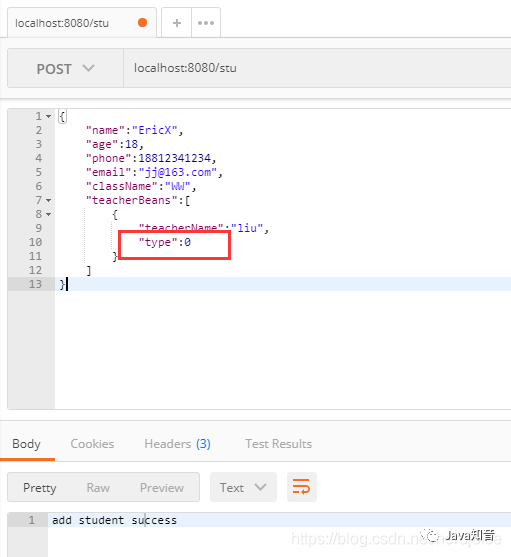Click the "name":"EricX" line in editor
This screenshot has width=511, height=557.
(x=135, y=130)
